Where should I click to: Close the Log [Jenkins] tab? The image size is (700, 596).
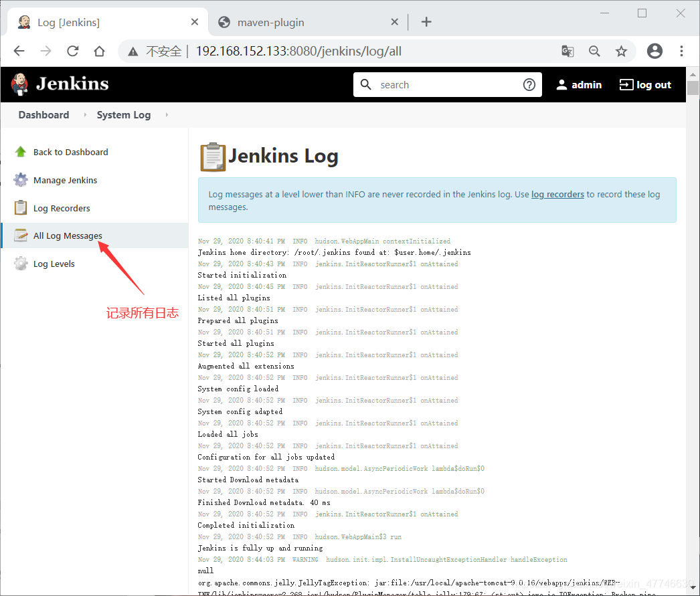pos(195,21)
